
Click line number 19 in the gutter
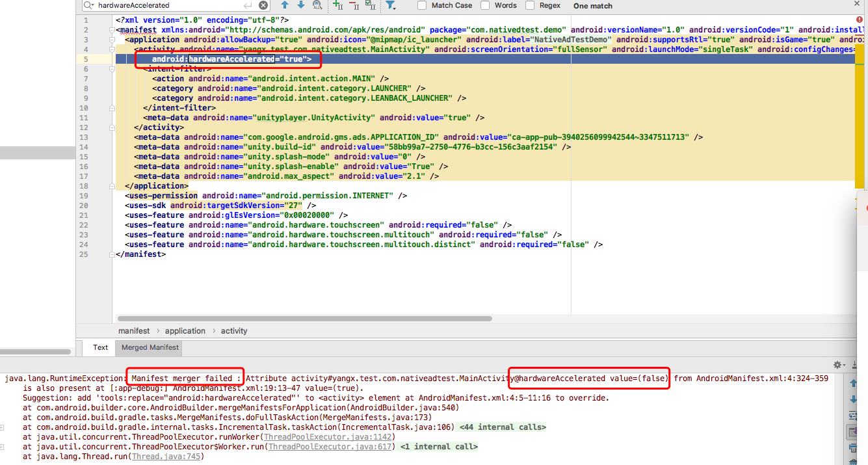pos(84,196)
